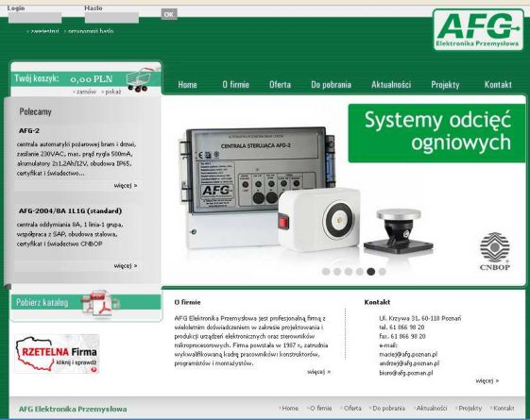Open Do pobrania in main menu
530x420 pixels.
[x=331, y=84]
